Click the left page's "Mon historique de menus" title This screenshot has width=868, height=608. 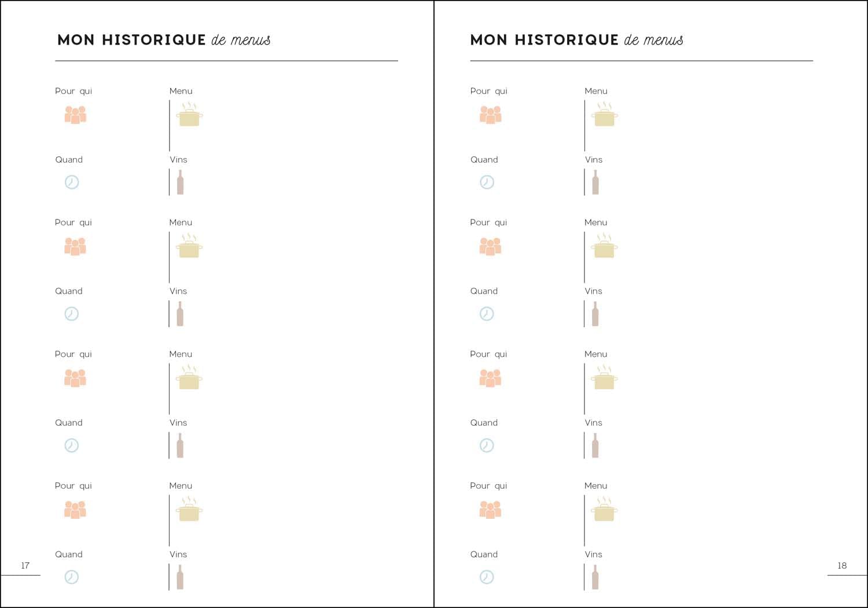pos(164,40)
